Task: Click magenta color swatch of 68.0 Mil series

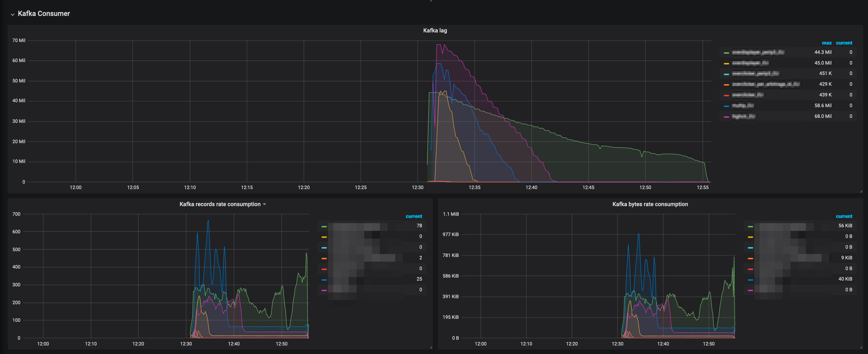Action: [x=726, y=117]
